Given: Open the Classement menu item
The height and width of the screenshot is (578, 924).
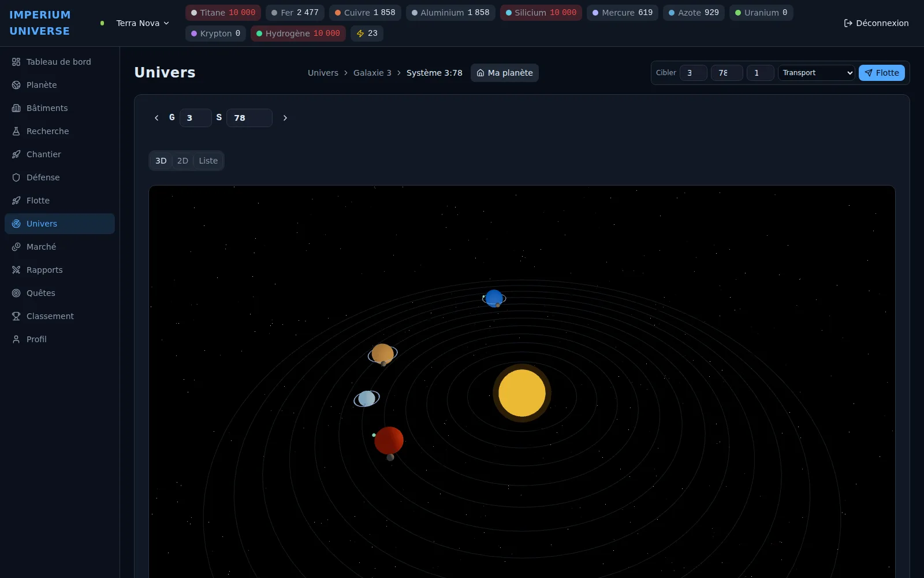Looking at the screenshot, I should pos(59,316).
